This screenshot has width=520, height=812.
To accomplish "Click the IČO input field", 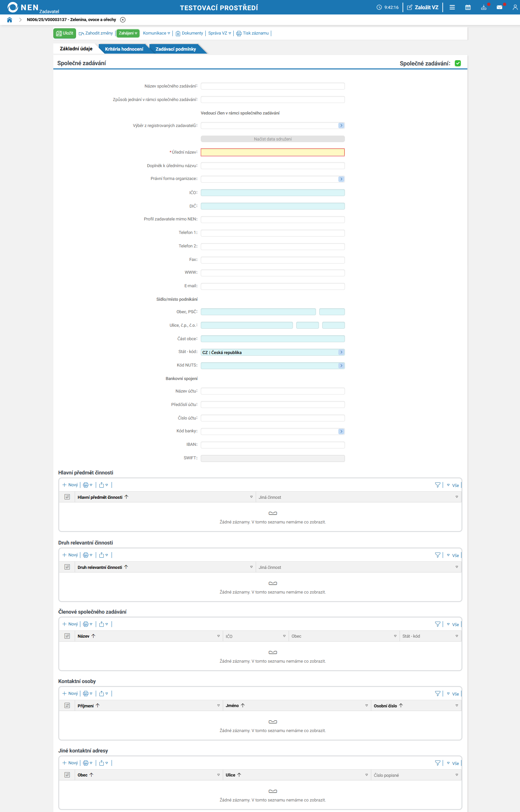I will click(x=273, y=193).
